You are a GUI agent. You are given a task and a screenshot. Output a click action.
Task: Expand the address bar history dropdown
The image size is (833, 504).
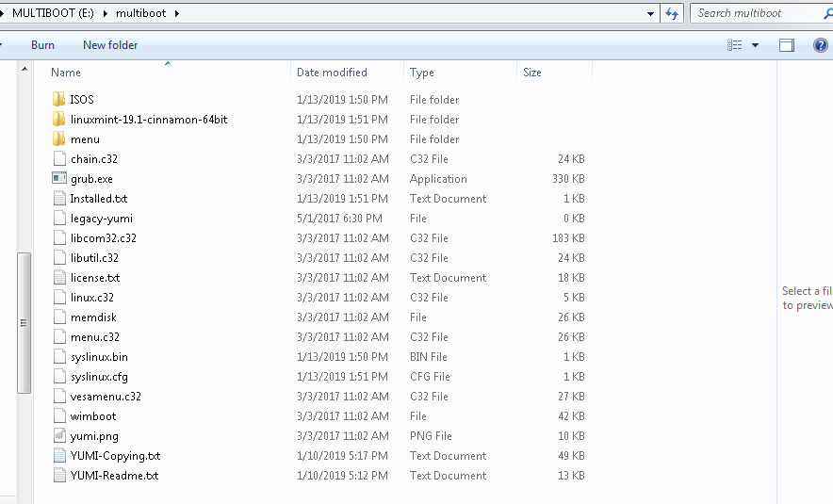[650, 13]
